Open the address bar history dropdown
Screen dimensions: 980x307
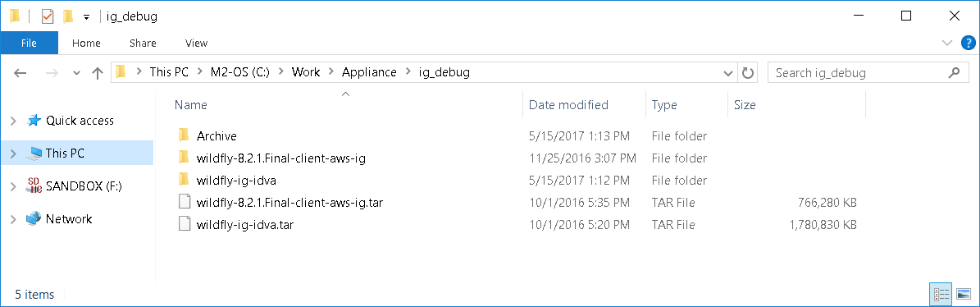(x=728, y=72)
